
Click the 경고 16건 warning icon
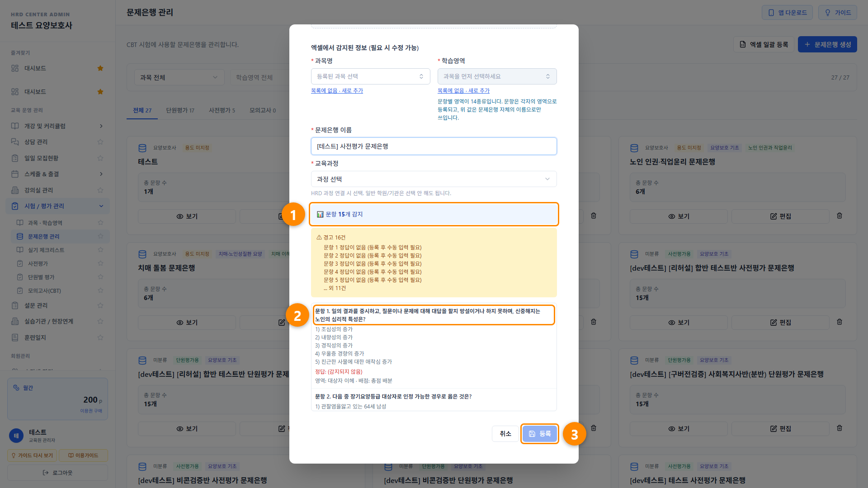pos(319,237)
